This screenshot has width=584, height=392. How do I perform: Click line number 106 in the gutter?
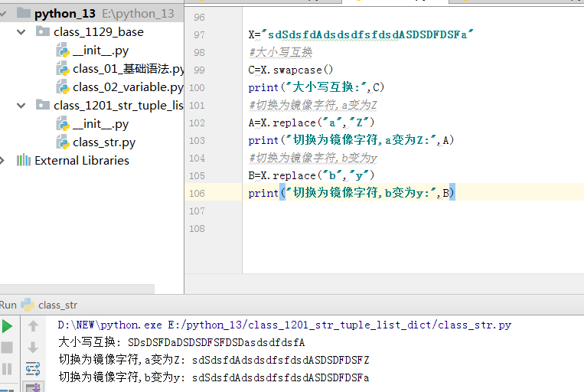(197, 194)
